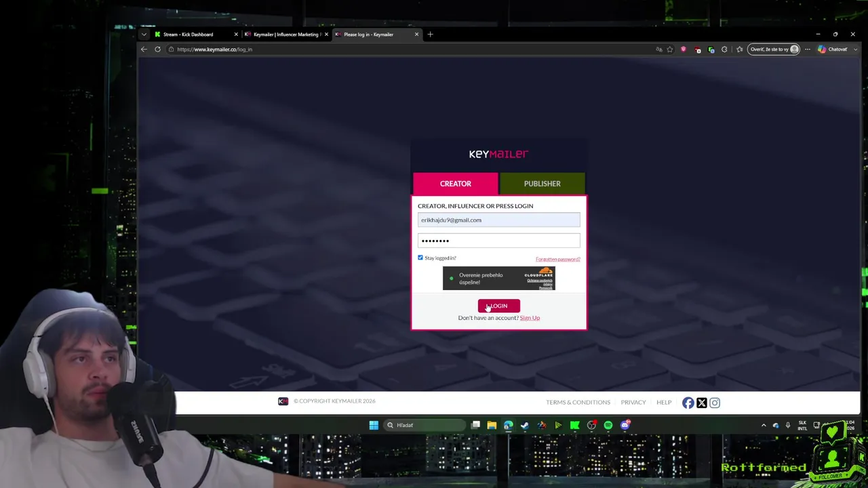This screenshot has width=868, height=488.
Task: Click the microphone icon in the system tray
Action: [788, 426]
